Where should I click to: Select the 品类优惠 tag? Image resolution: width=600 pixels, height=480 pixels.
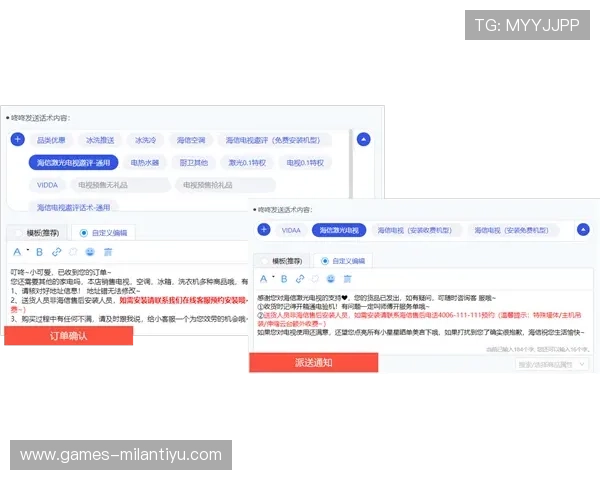pyautogui.click(x=51, y=140)
